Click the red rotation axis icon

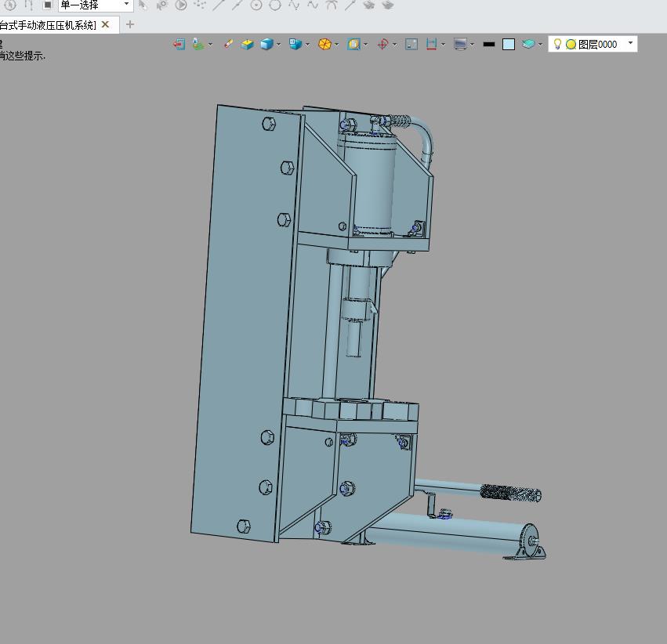pos(382,44)
